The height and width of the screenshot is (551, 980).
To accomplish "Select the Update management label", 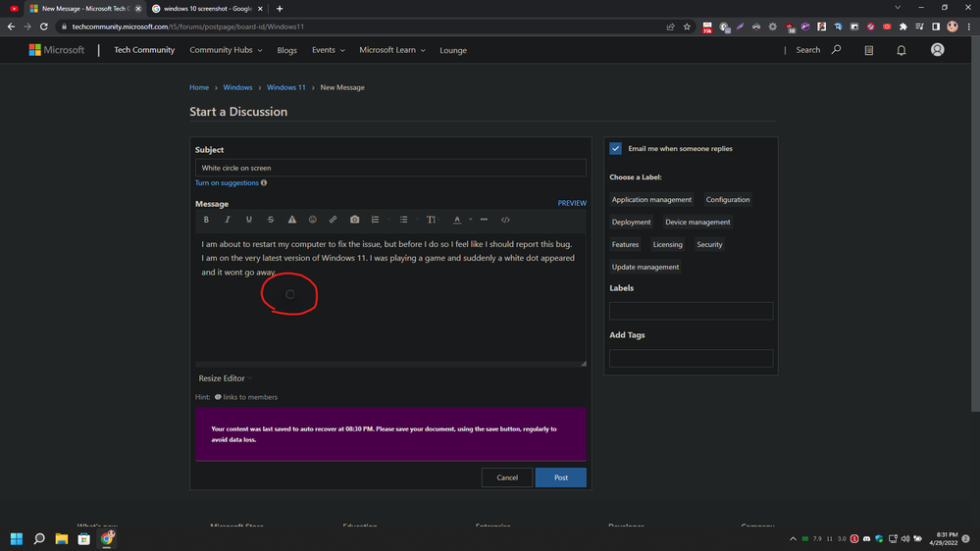I will pos(645,268).
